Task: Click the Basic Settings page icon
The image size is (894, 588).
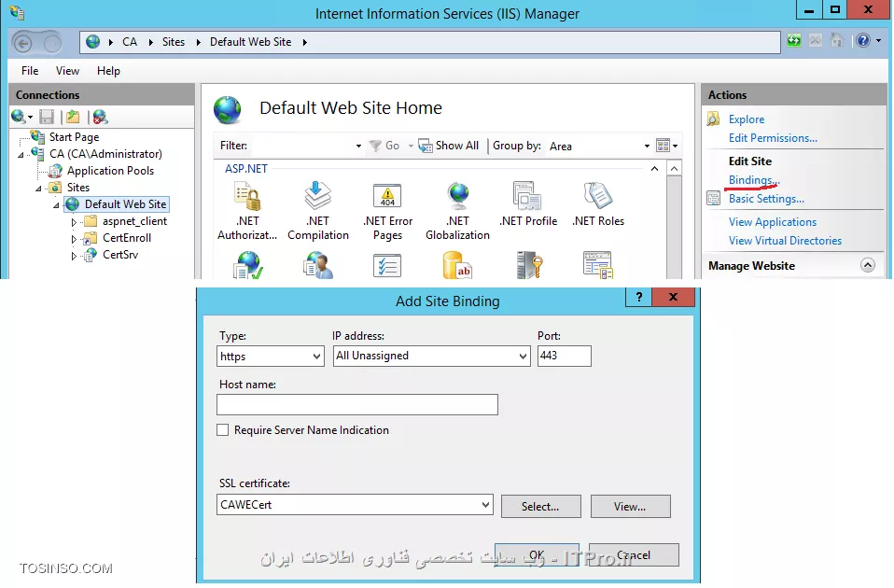Action: tap(713, 198)
